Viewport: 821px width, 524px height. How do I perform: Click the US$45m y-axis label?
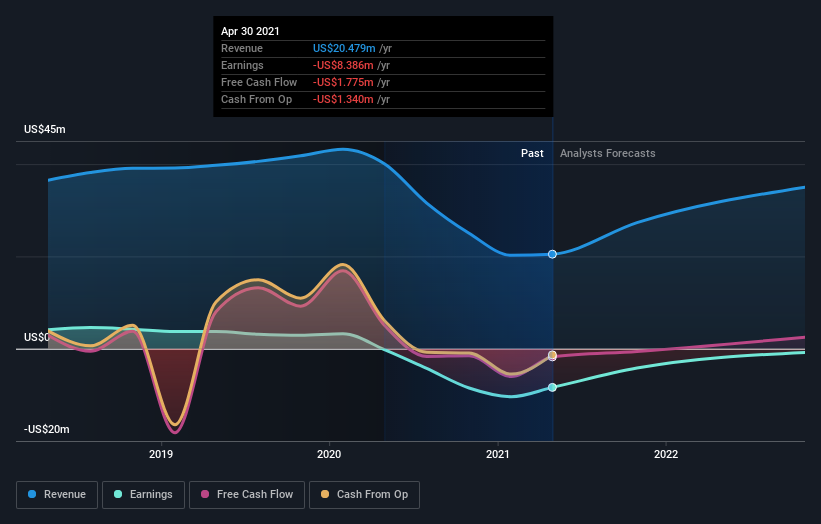point(45,129)
